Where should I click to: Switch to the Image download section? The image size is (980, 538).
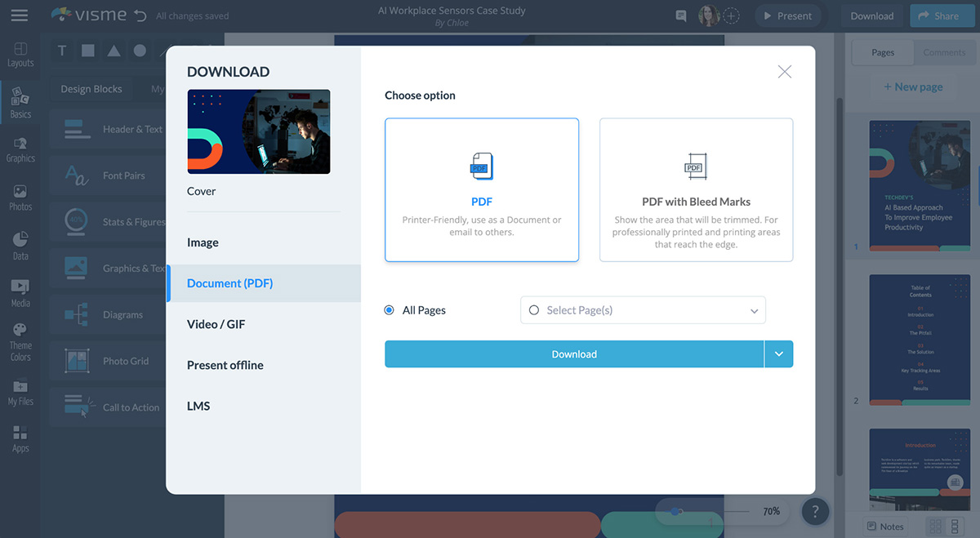[x=203, y=242]
